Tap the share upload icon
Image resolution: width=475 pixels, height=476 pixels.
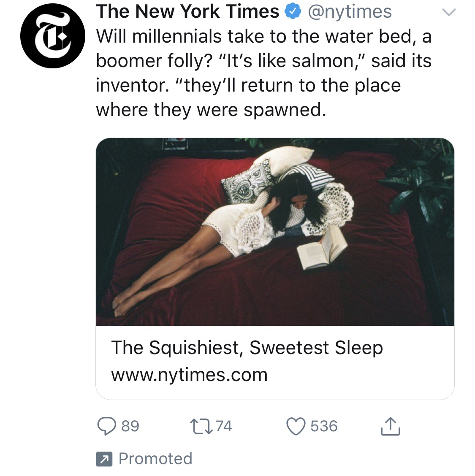(x=390, y=426)
